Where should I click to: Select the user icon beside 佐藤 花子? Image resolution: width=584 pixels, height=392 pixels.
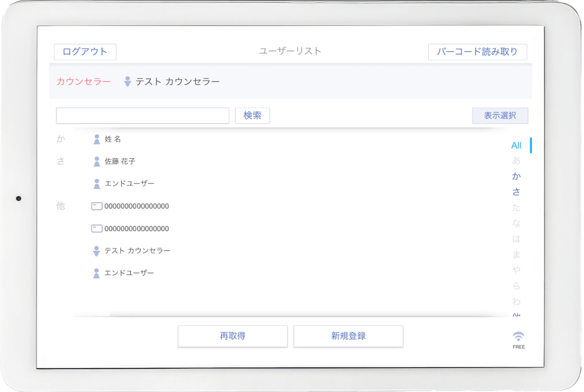tap(97, 161)
